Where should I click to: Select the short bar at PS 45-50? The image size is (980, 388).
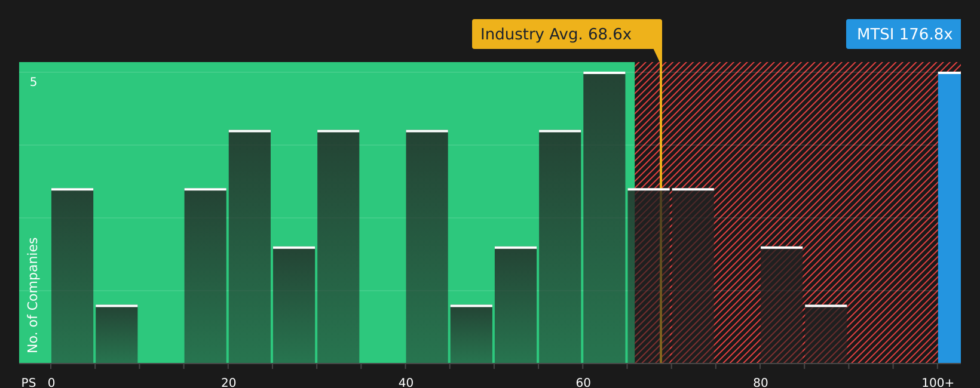[x=471, y=334]
